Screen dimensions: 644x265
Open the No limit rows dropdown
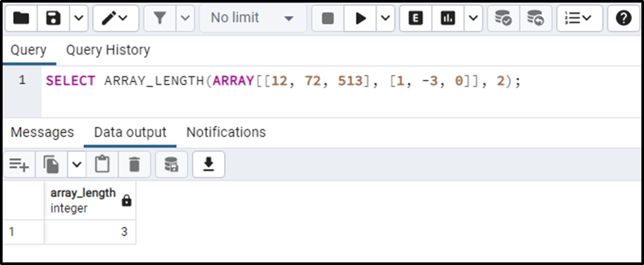click(x=253, y=18)
